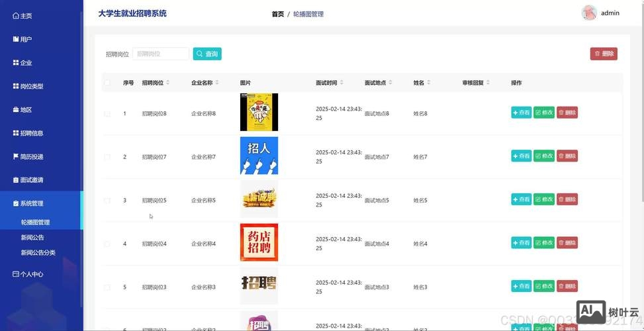Image resolution: width=644 pixels, height=331 pixels.
Task: Open the blue 招人 thumbnail image
Action: click(x=259, y=156)
